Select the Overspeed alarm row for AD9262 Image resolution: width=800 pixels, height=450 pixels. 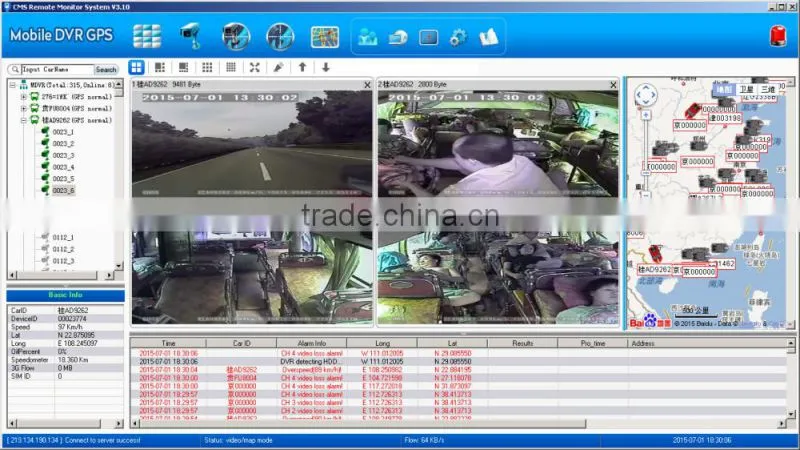click(x=458, y=369)
